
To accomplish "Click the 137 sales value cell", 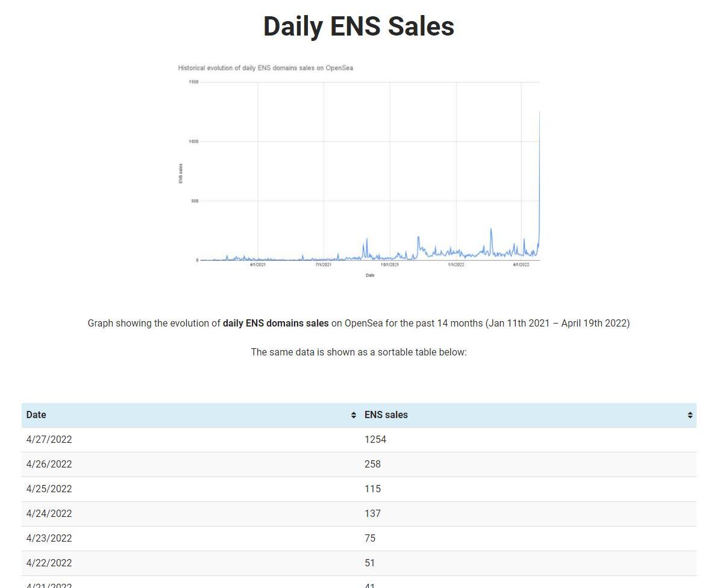I will point(373,514).
